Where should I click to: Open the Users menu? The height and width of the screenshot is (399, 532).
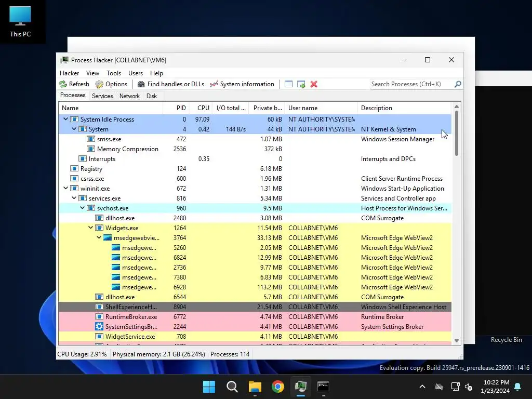136,73
